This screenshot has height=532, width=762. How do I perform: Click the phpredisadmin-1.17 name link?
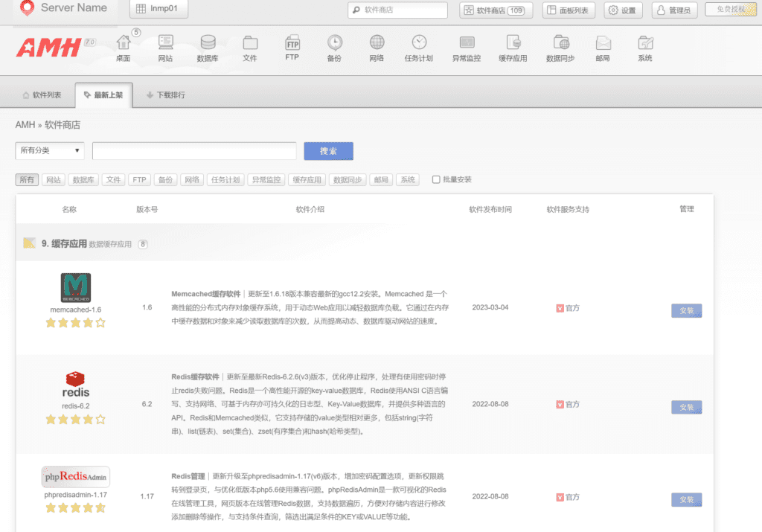[x=76, y=495]
